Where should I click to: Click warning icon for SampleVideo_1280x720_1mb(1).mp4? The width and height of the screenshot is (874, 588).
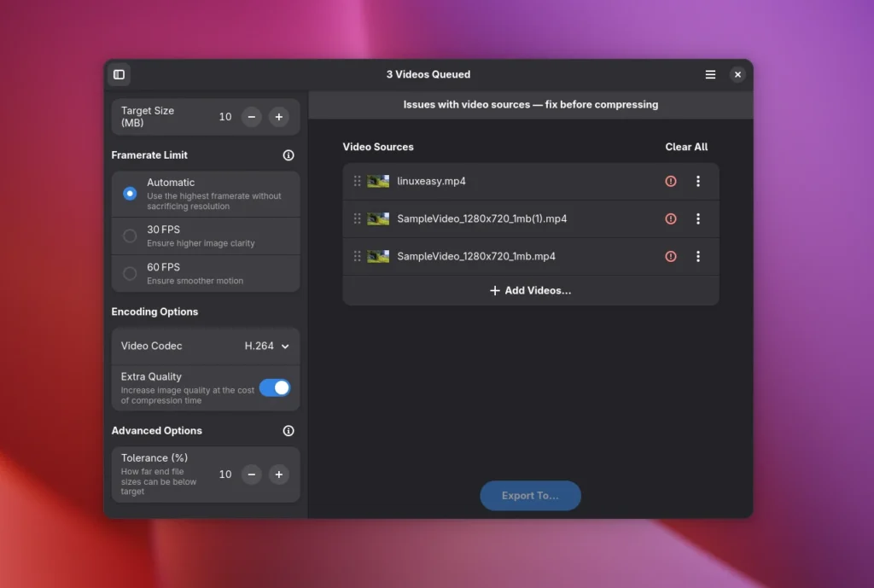tap(671, 218)
